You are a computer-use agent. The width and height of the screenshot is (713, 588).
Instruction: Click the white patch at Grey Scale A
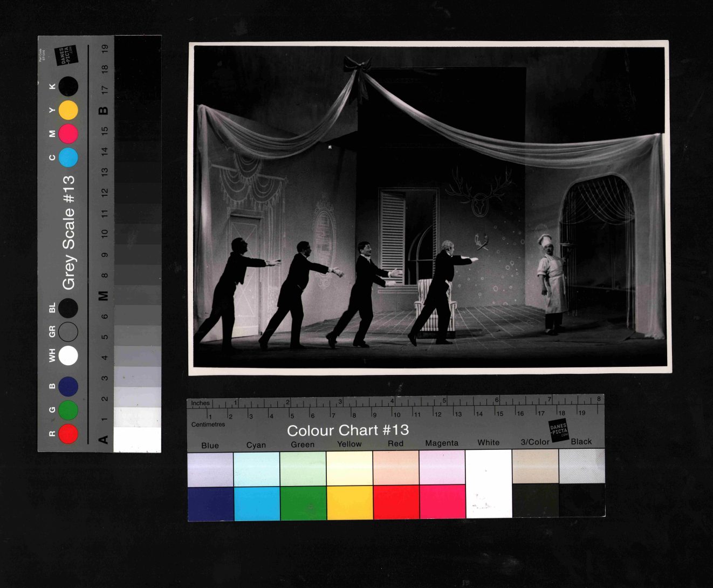coord(138,440)
